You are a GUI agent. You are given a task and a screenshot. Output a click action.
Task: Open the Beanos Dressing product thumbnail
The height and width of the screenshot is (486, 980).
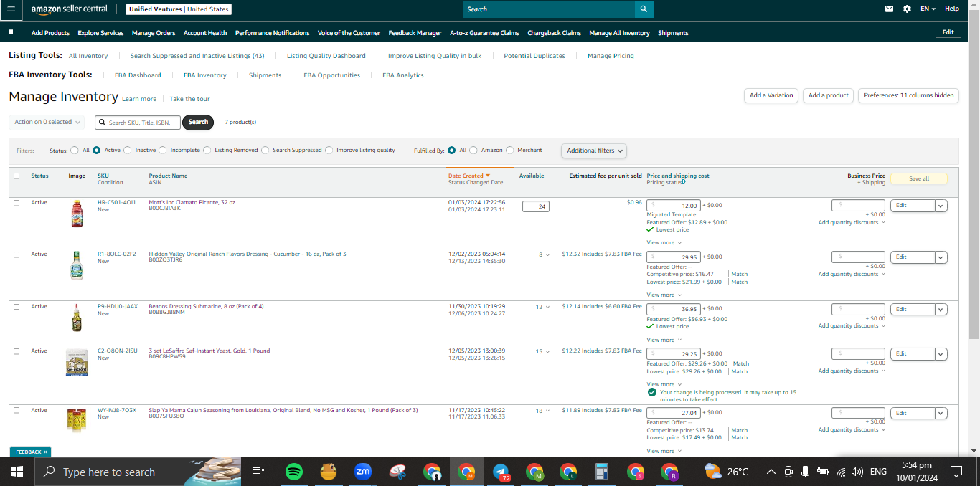[77, 318]
